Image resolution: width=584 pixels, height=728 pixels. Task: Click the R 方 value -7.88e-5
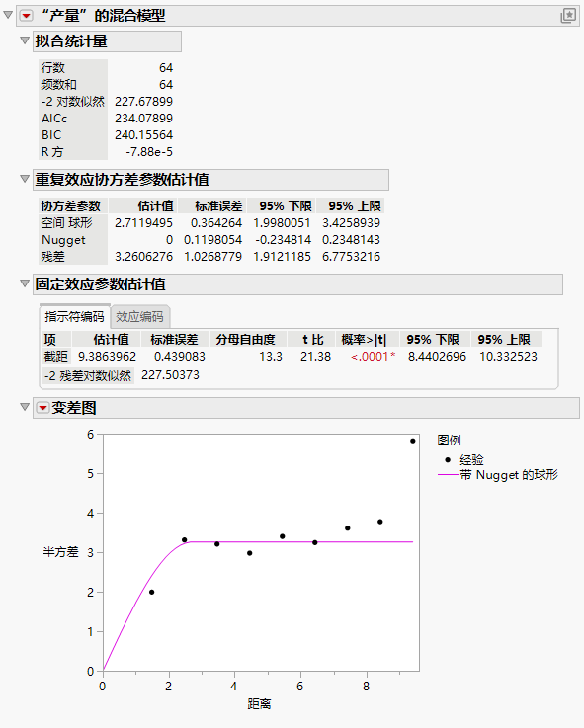pyautogui.click(x=149, y=152)
